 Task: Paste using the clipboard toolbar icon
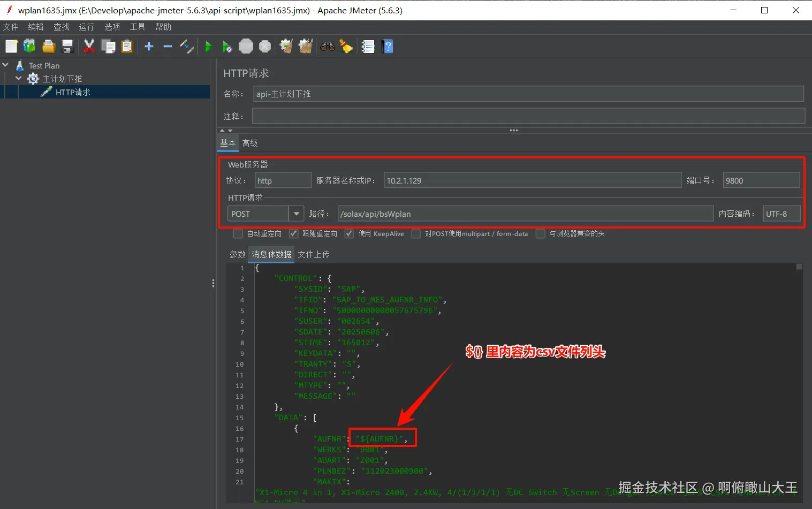tap(127, 47)
